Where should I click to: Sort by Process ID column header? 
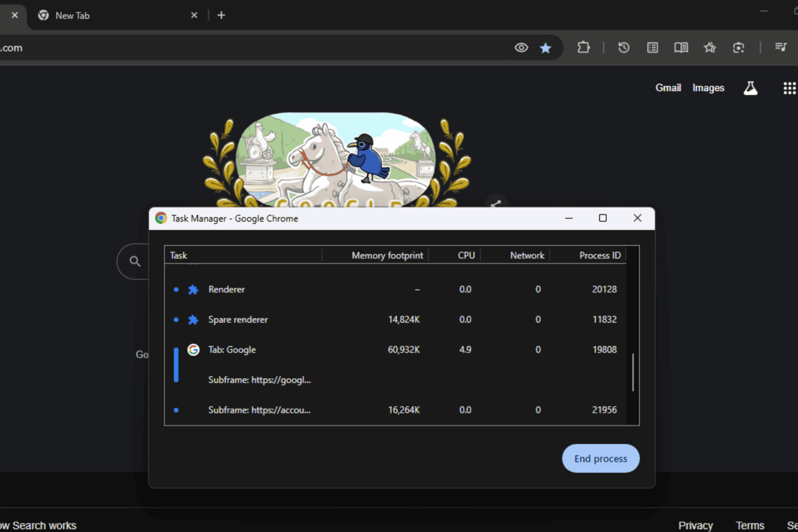tap(588, 255)
